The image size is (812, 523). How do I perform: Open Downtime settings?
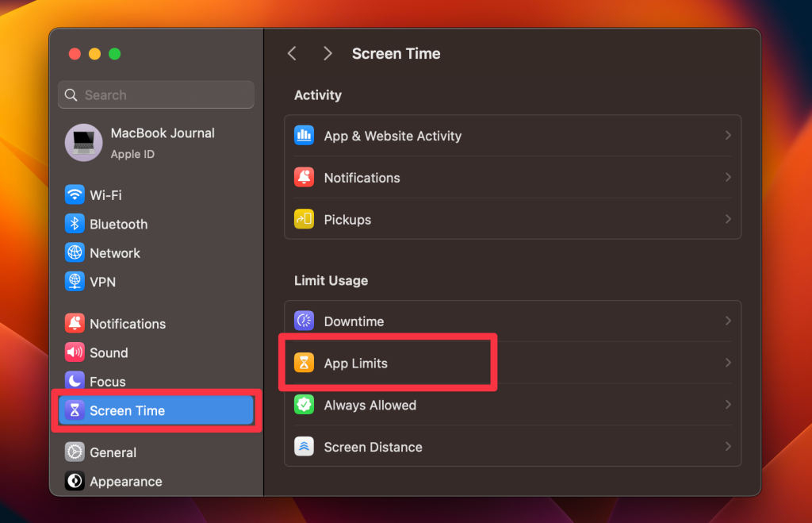pos(513,321)
